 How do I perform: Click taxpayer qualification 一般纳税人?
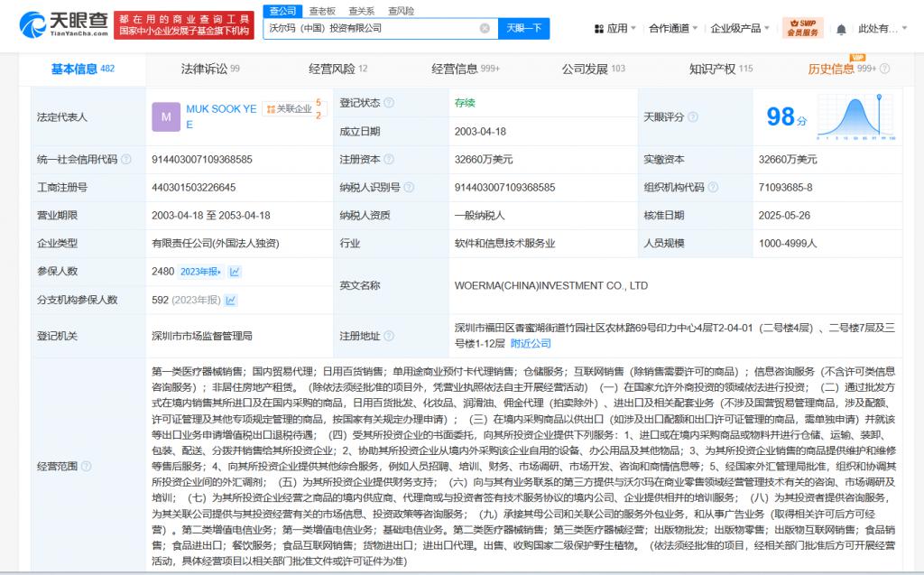click(479, 215)
